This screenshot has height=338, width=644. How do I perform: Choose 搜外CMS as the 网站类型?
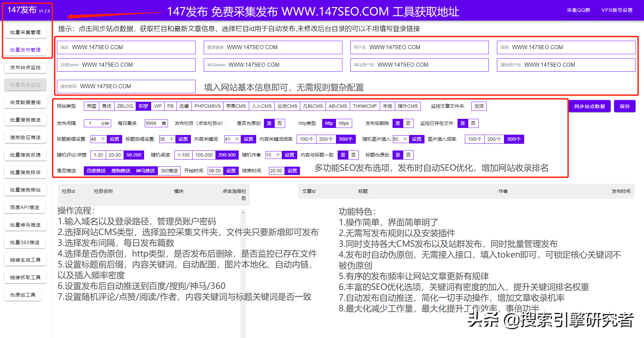click(x=408, y=106)
